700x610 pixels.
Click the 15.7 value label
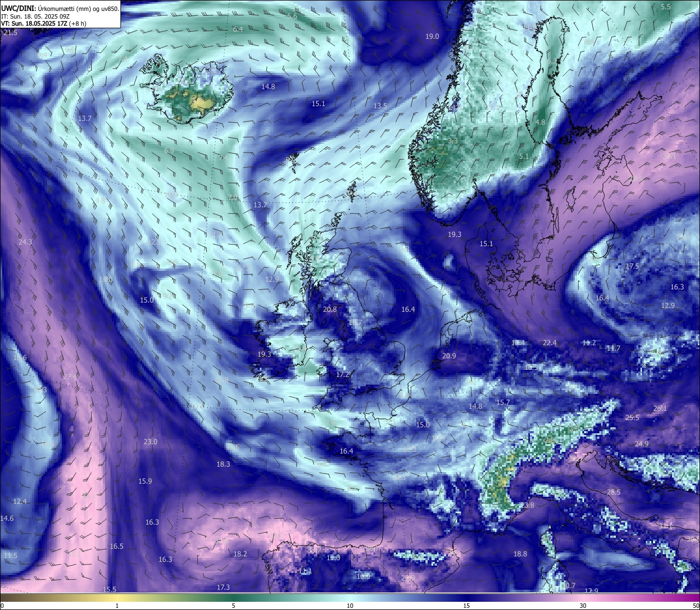coord(503,402)
